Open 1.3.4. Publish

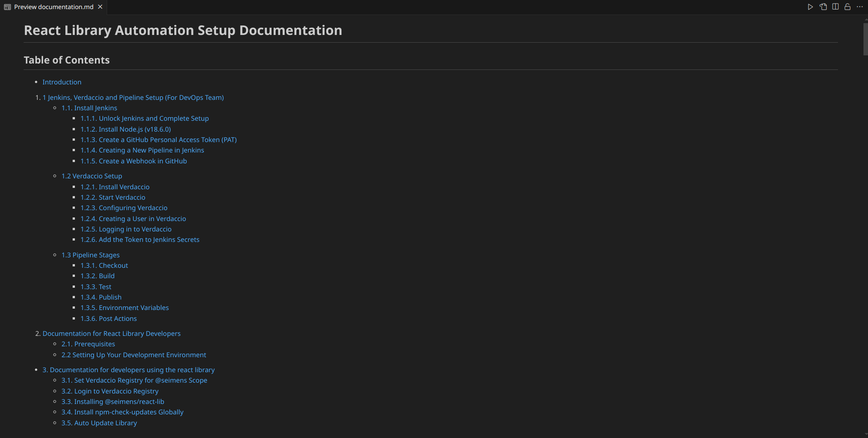pos(101,297)
